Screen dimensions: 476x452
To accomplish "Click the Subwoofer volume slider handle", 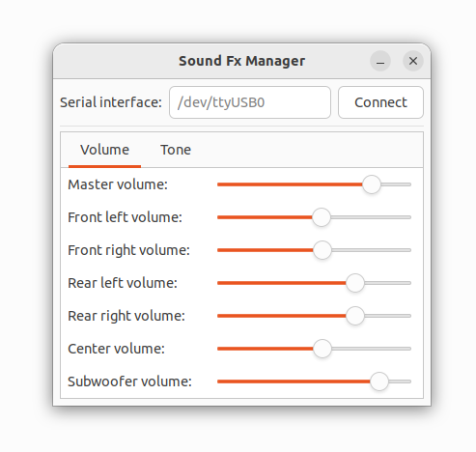I will (379, 381).
